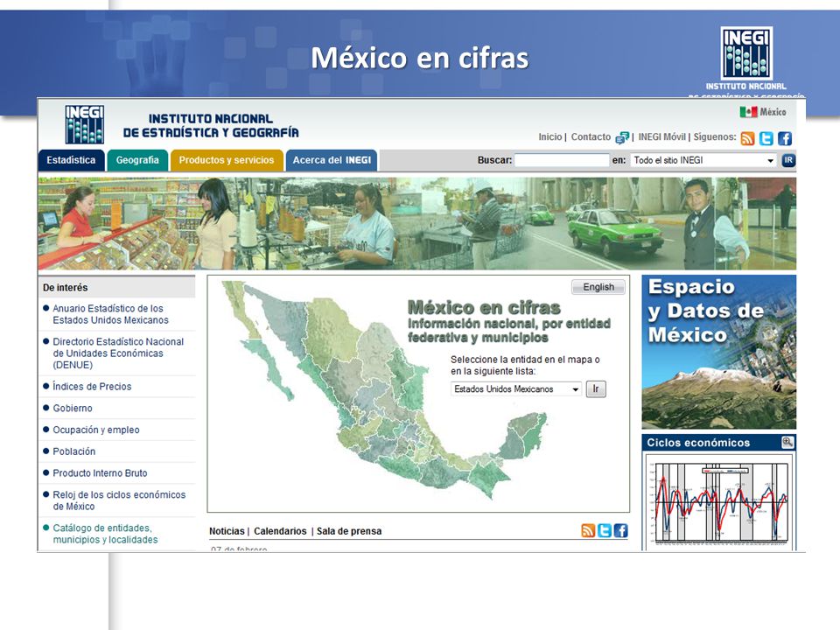Open Directorio Estadístico Nacional de Unidades Económicas
Viewport: 840px width, 630px height.
(x=118, y=353)
